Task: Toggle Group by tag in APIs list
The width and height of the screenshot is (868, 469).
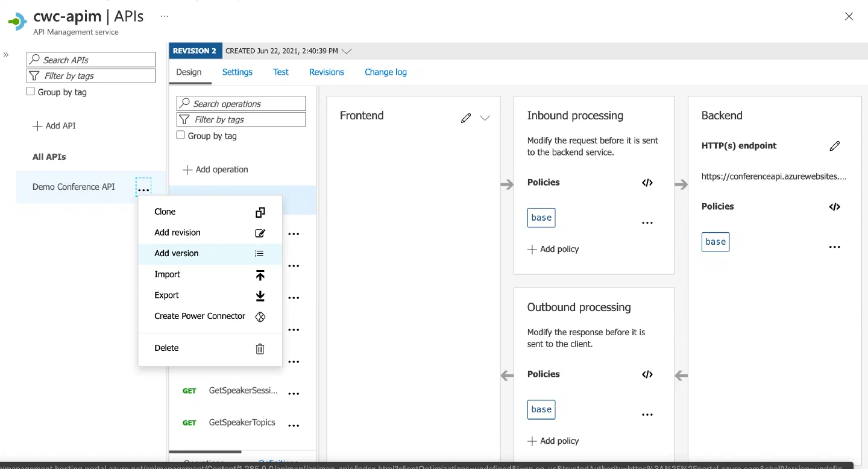Action: pyautogui.click(x=30, y=92)
